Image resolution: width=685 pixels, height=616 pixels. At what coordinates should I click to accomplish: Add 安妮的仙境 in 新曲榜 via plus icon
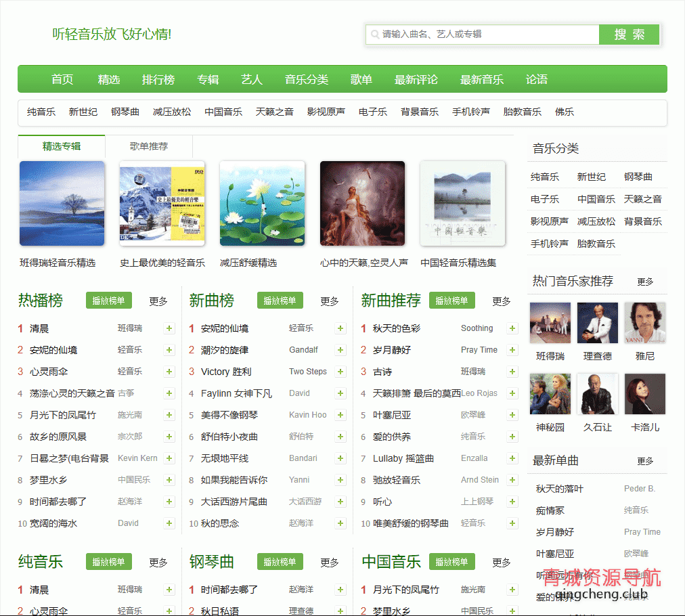pos(340,328)
